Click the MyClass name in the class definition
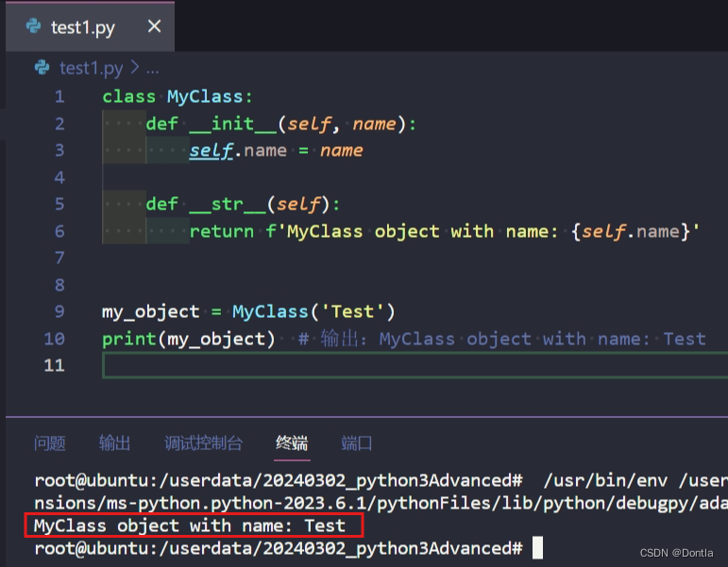Viewport: 728px width, 567px height. click(205, 96)
